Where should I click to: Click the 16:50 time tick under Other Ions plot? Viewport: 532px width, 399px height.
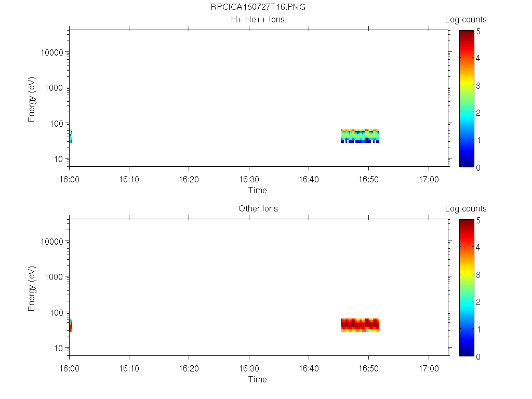pos(368,368)
